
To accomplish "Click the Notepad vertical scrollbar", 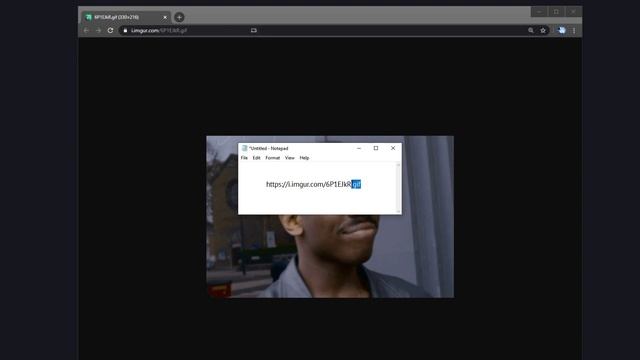I will tap(398, 188).
